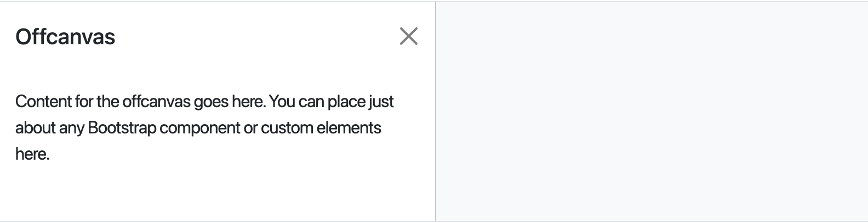Click the words "about any" on the second line

tap(49, 128)
